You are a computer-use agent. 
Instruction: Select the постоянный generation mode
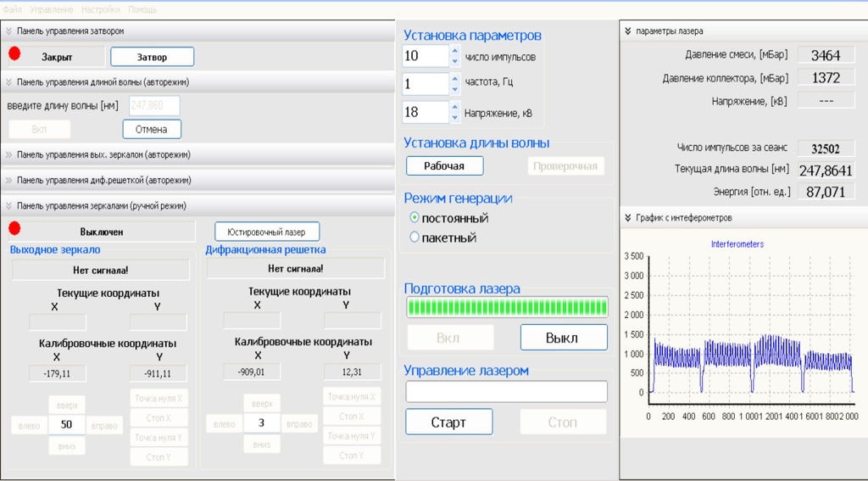(415, 218)
